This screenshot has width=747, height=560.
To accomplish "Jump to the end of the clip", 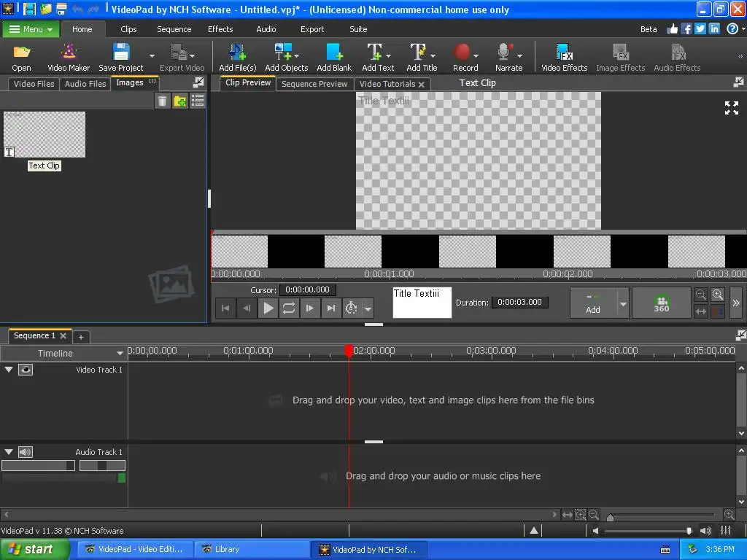I will tap(330, 308).
